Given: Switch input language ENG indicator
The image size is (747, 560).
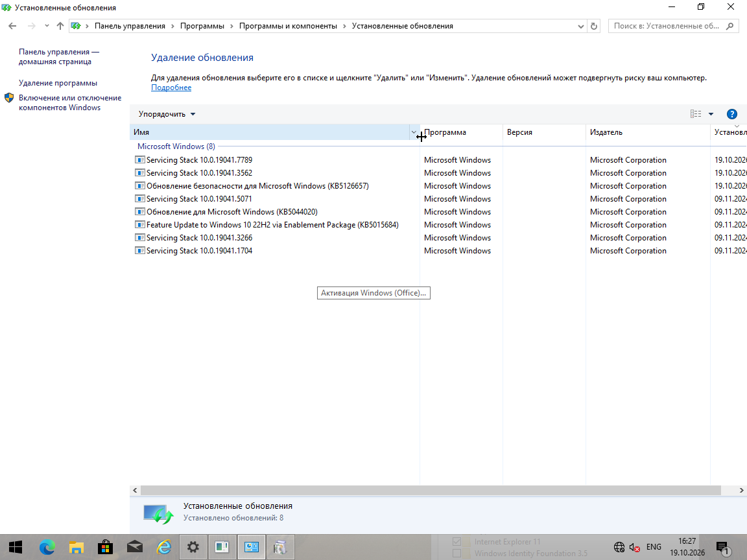Looking at the screenshot, I should click(654, 547).
